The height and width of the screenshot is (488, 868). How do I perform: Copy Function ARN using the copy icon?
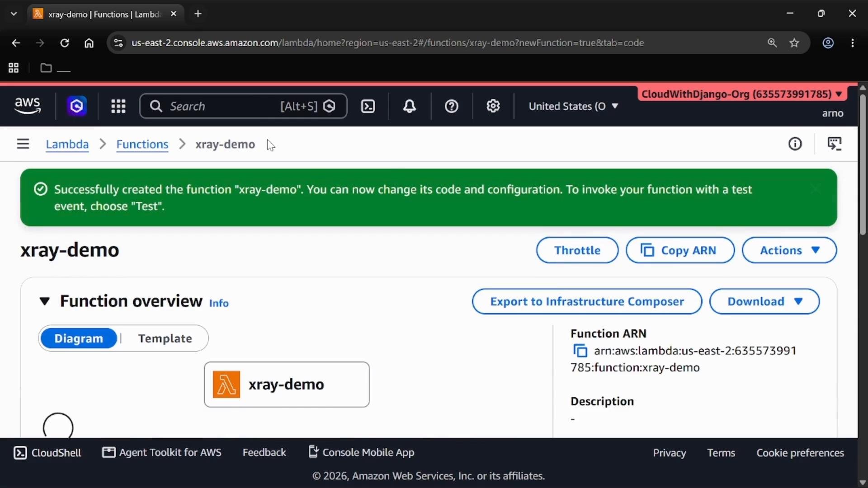pos(580,351)
